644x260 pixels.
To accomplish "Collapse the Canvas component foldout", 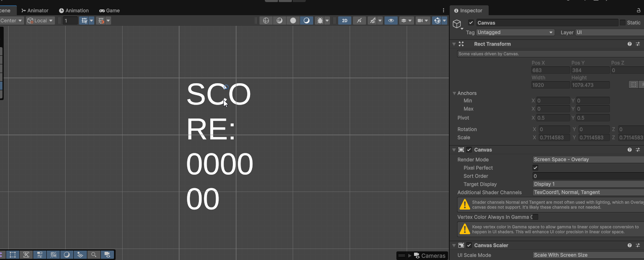I will click(454, 150).
